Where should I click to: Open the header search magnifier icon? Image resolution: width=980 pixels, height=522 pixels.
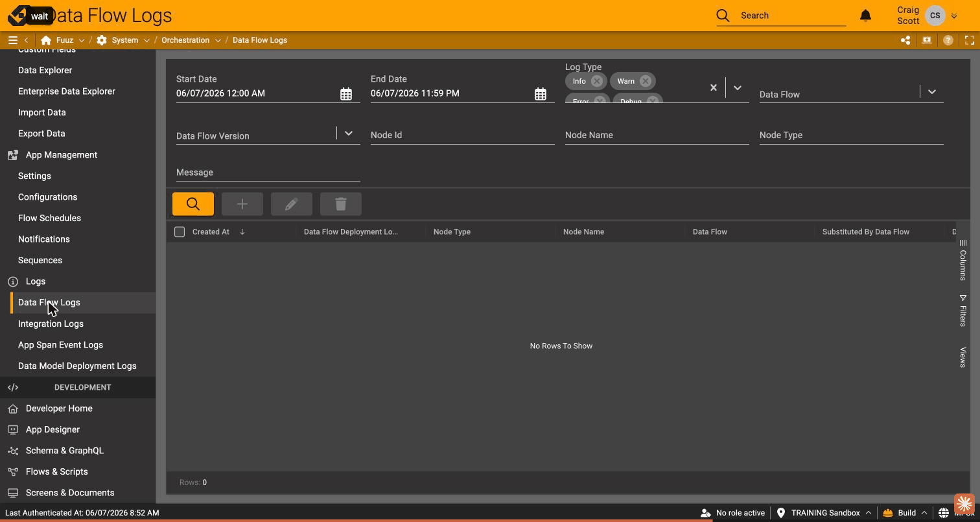pos(723,16)
